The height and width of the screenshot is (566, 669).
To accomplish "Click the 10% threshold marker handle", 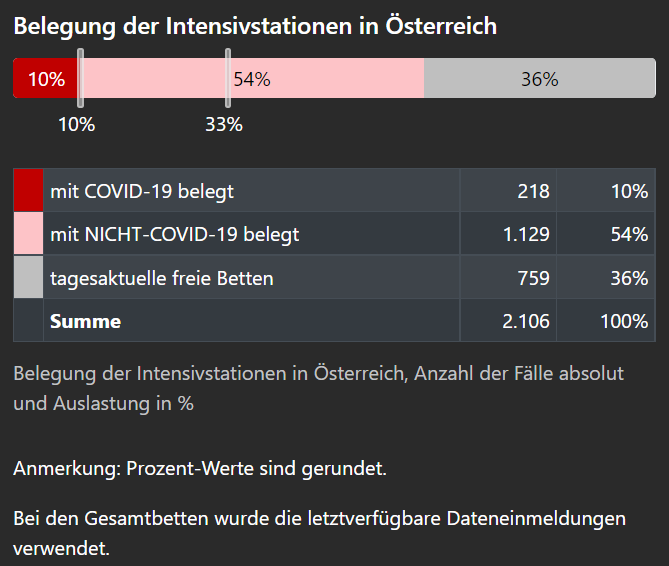I will point(80,80).
